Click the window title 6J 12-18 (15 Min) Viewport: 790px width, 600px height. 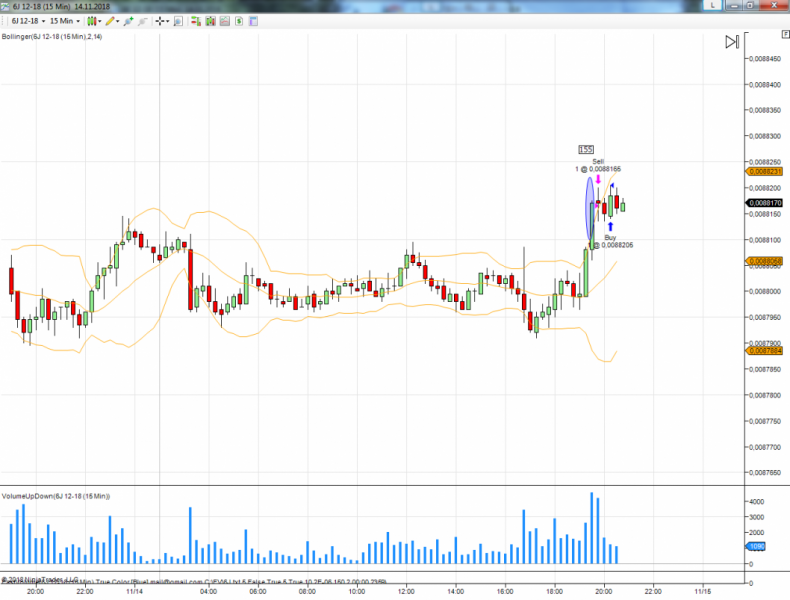click(x=41, y=6)
